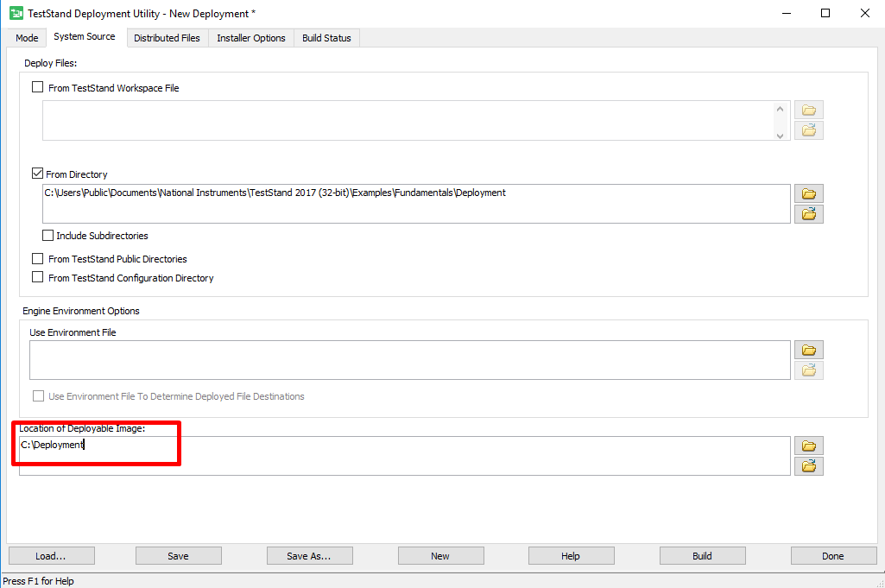885x588 pixels.
Task: Toggle Include Subdirectories
Action: (x=48, y=236)
